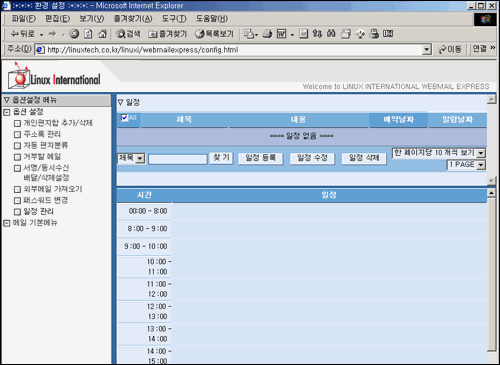Click the 예약날짜 column header
This screenshot has width=500, height=365.
pos(398,120)
